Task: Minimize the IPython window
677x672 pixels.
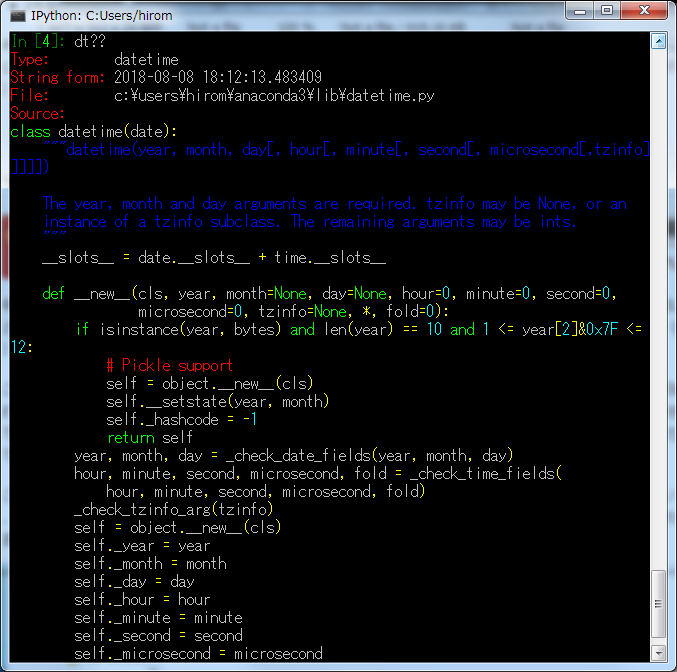Action: click(580, 11)
